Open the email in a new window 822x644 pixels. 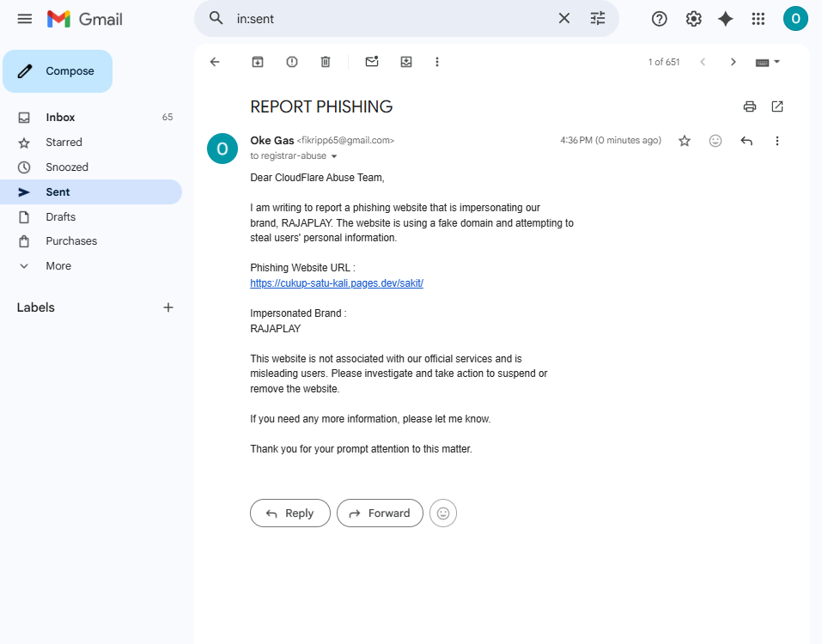point(777,106)
